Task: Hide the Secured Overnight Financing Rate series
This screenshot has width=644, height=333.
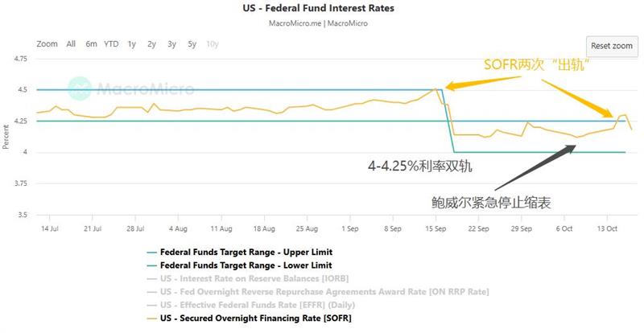Action: point(256,319)
